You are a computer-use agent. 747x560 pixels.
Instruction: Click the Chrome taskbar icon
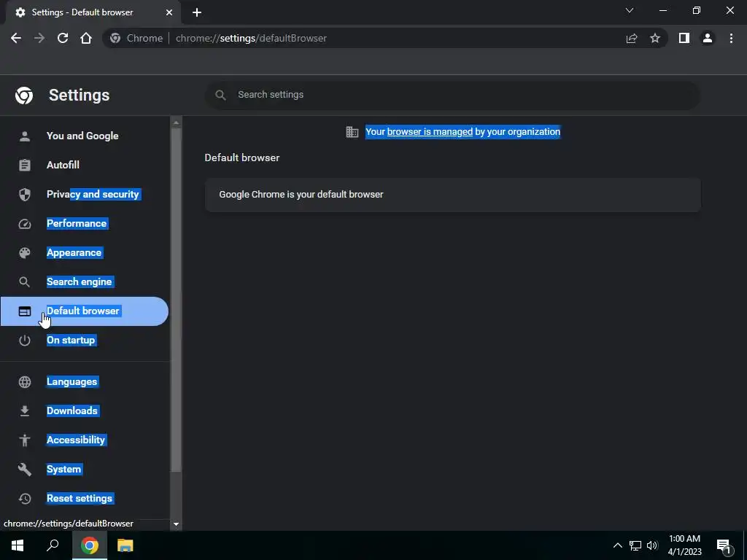(x=90, y=545)
